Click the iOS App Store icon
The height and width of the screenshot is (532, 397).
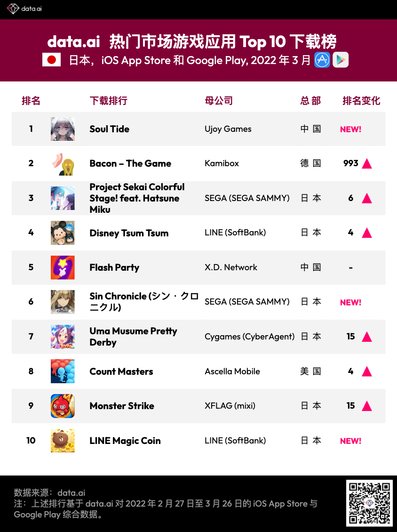click(x=322, y=60)
